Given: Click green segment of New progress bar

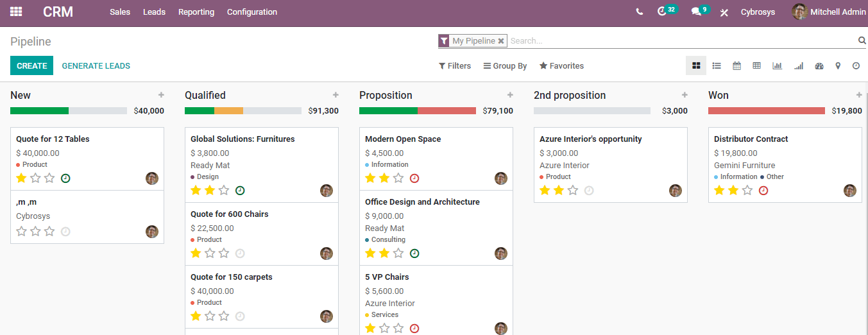Looking at the screenshot, I should [x=39, y=110].
